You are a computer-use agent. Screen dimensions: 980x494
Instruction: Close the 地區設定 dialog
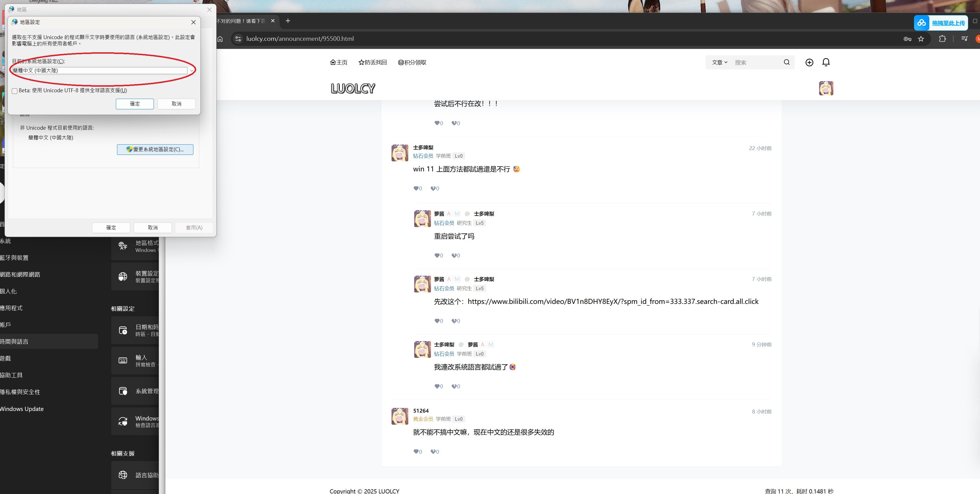coord(193,22)
